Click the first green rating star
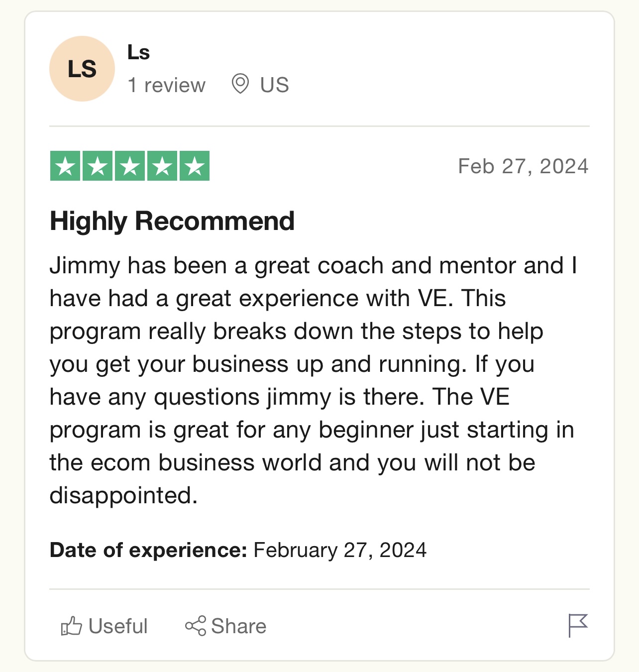 pyautogui.click(x=65, y=166)
